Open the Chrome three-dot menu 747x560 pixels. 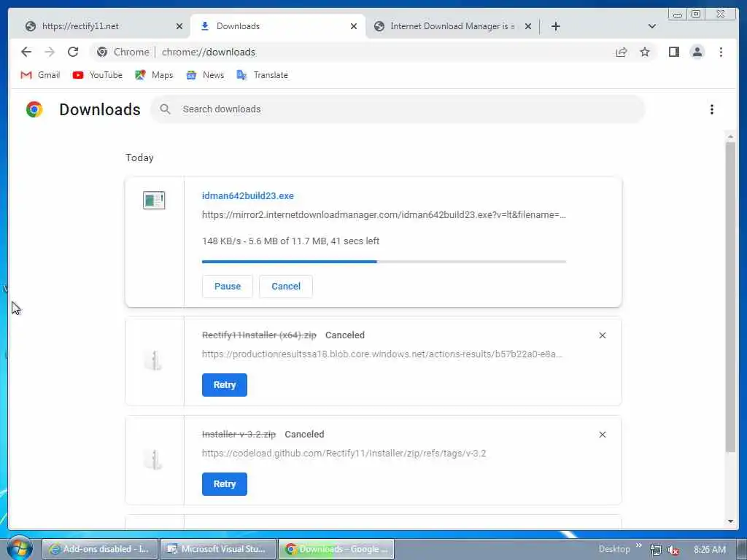click(x=721, y=52)
